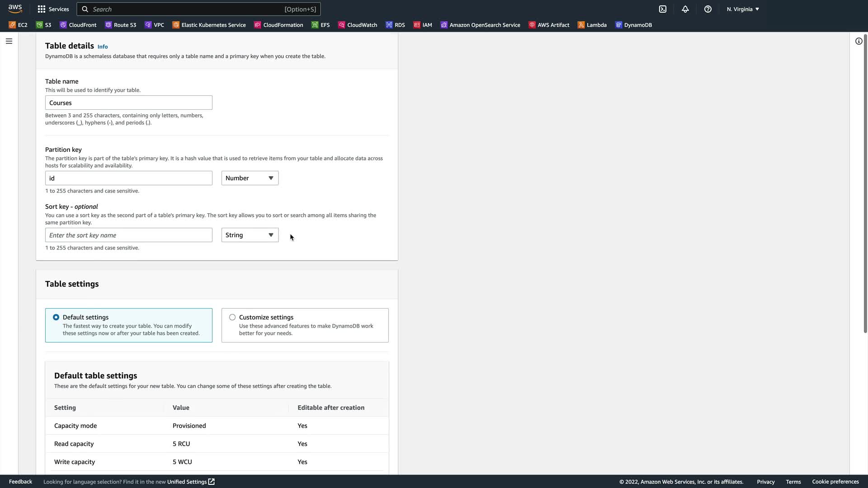868x488 pixels.
Task: Expand the N. Virginia region selector
Action: click(x=743, y=9)
